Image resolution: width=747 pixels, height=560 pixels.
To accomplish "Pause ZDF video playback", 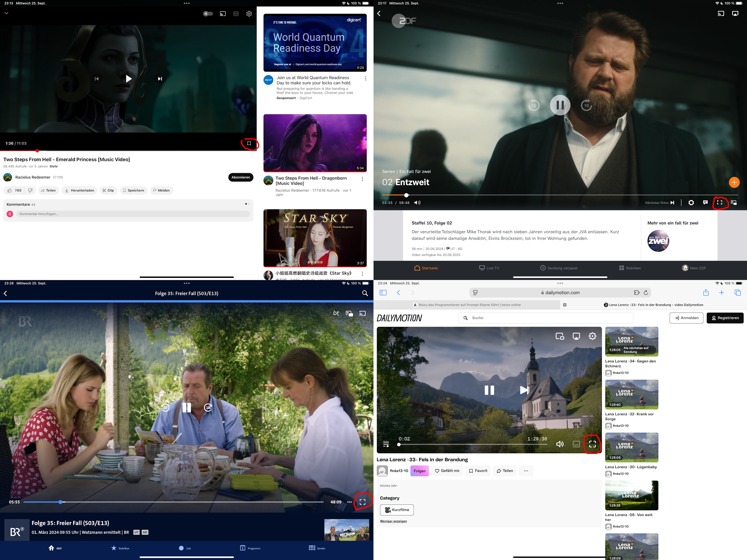I will [560, 105].
